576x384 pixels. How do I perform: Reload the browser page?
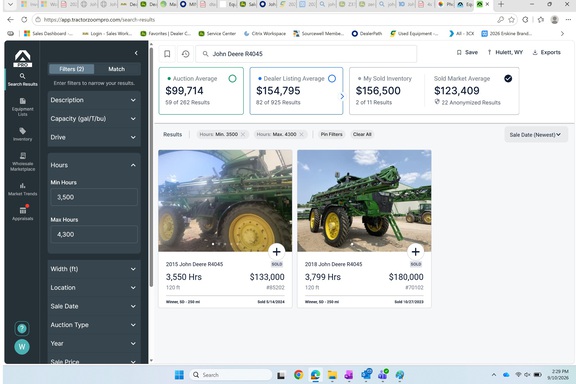(24, 19)
